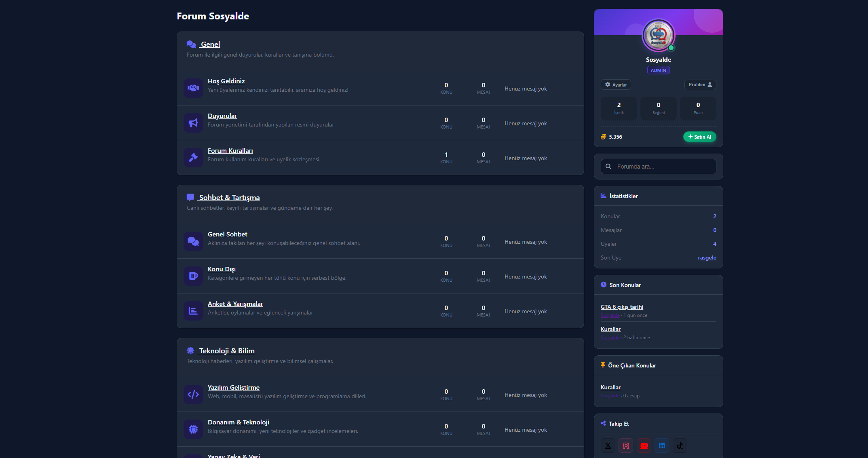Click the message icon next to Sohbet & Tartışma heading

190,197
